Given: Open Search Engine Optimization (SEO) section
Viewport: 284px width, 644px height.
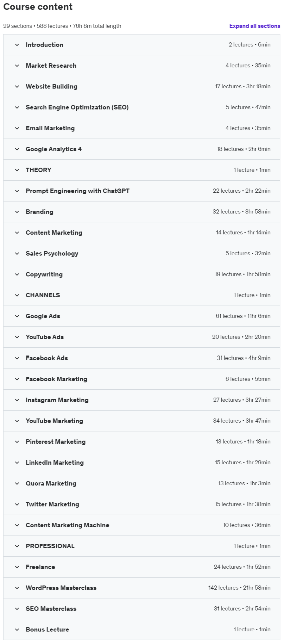Looking at the screenshot, I should point(77,108).
